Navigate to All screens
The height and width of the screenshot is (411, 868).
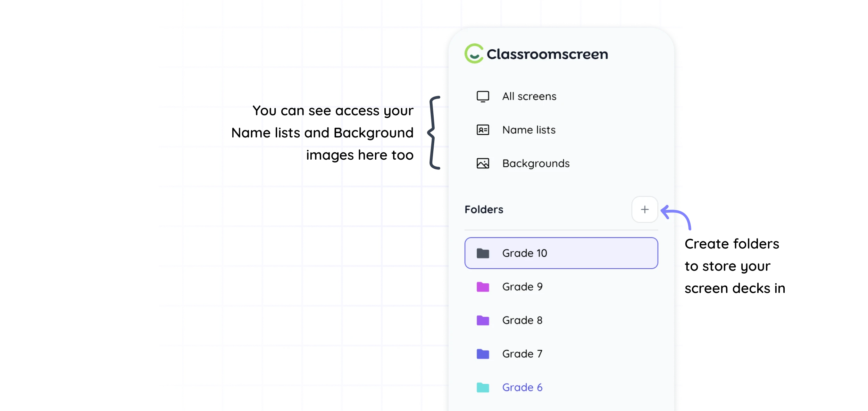[x=529, y=96]
